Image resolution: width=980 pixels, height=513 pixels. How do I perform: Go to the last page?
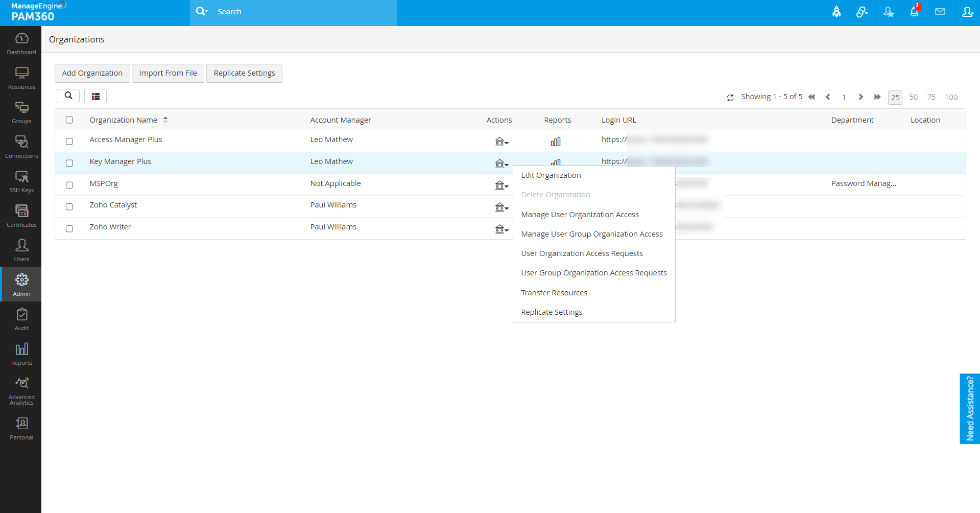(877, 97)
